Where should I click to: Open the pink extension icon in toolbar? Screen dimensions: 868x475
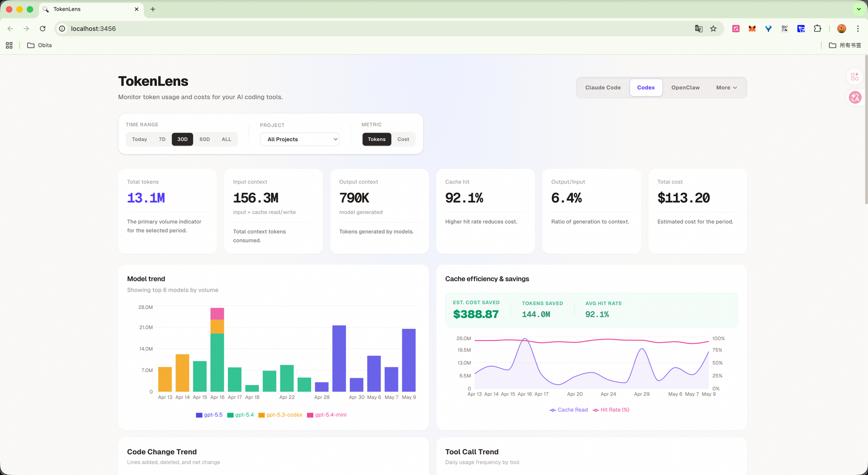pos(736,28)
